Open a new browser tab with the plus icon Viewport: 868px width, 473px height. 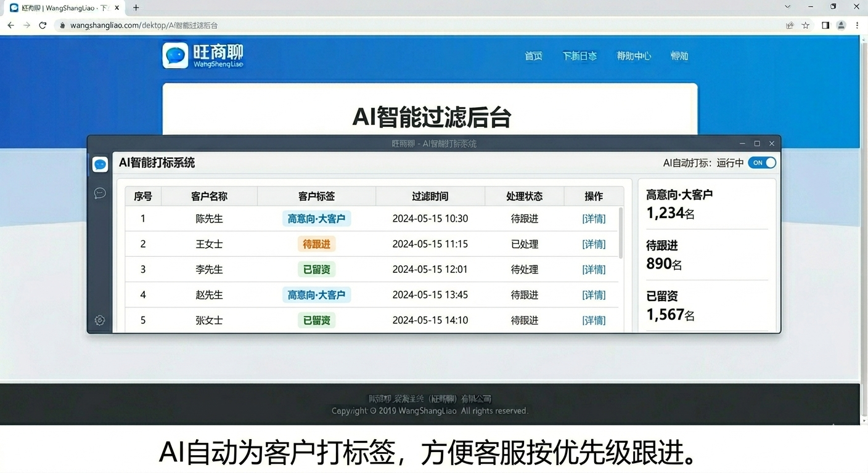coord(135,7)
